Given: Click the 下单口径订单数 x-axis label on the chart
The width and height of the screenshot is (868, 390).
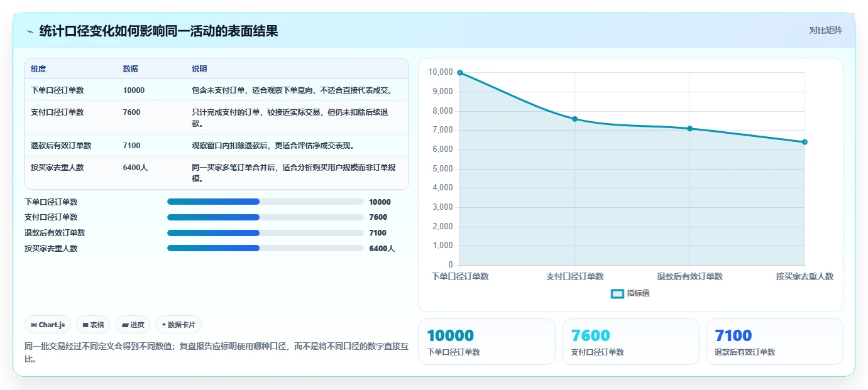Looking at the screenshot, I should 460,276.
